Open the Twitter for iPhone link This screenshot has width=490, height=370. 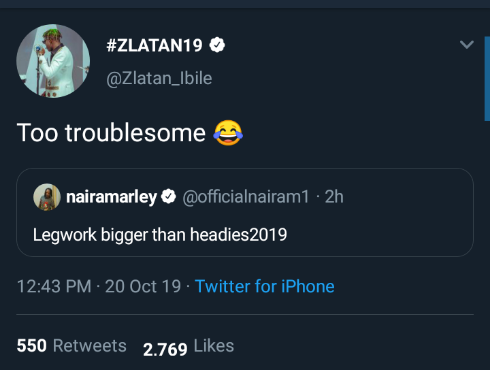pyautogui.click(x=265, y=286)
